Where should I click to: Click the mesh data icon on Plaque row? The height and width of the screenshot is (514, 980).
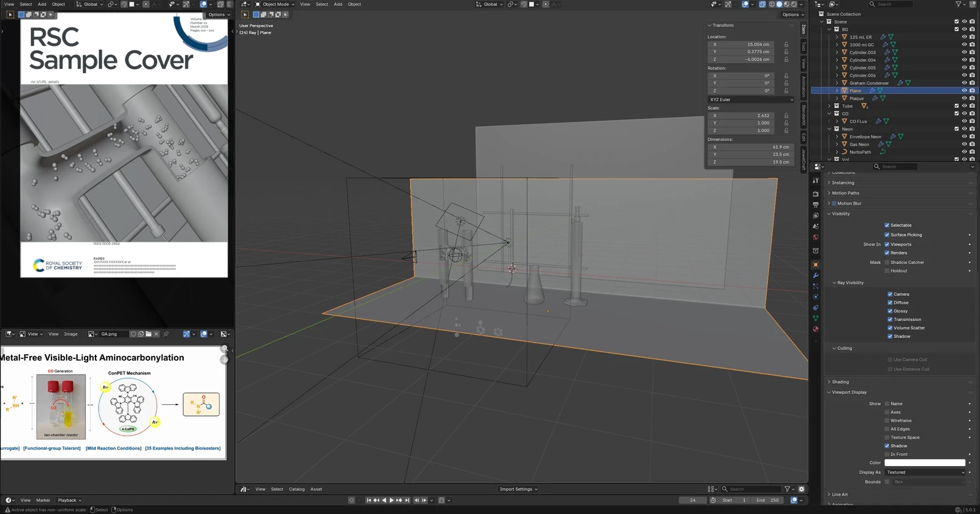pyautogui.click(x=883, y=98)
